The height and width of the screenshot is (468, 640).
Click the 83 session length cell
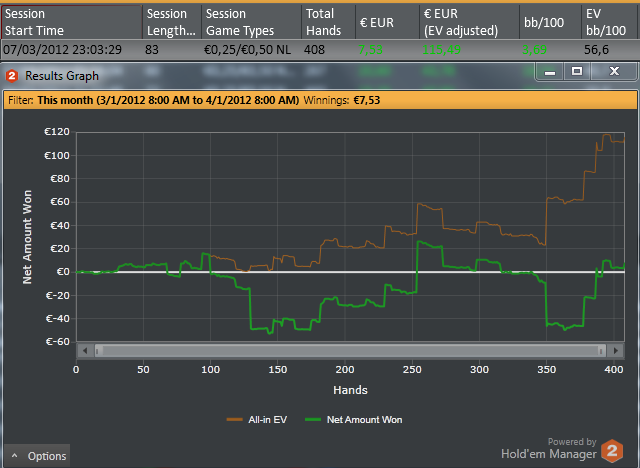click(151, 50)
